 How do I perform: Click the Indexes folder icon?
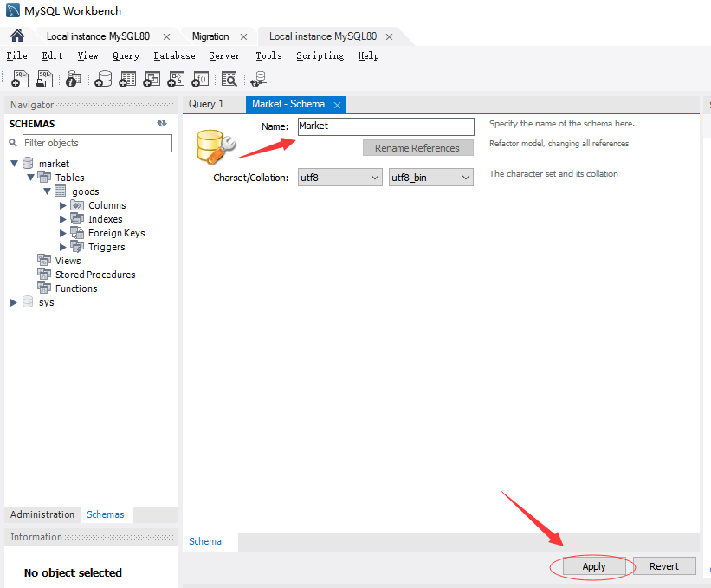[77, 219]
